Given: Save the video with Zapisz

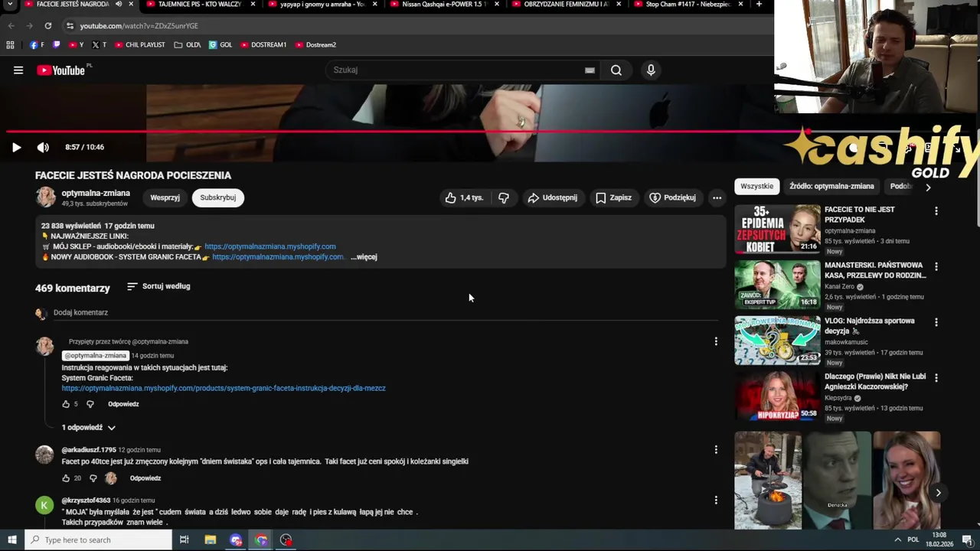Looking at the screenshot, I should click(x=614, y=197).
